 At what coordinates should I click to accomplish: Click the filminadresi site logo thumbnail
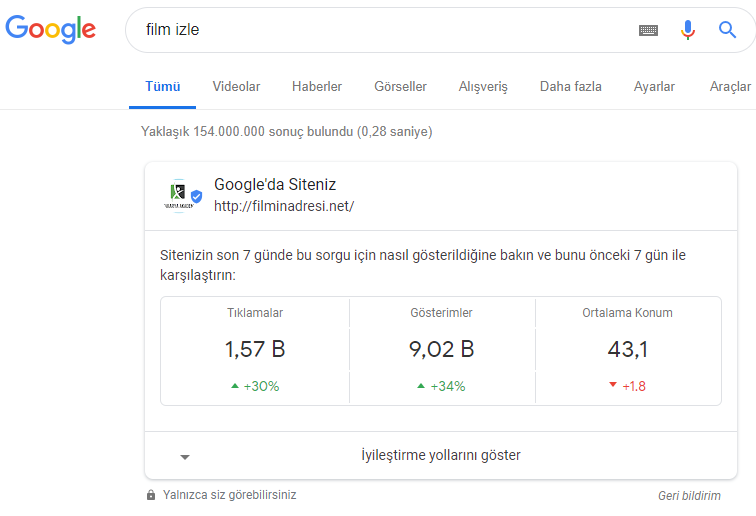[x=178, y=195]
